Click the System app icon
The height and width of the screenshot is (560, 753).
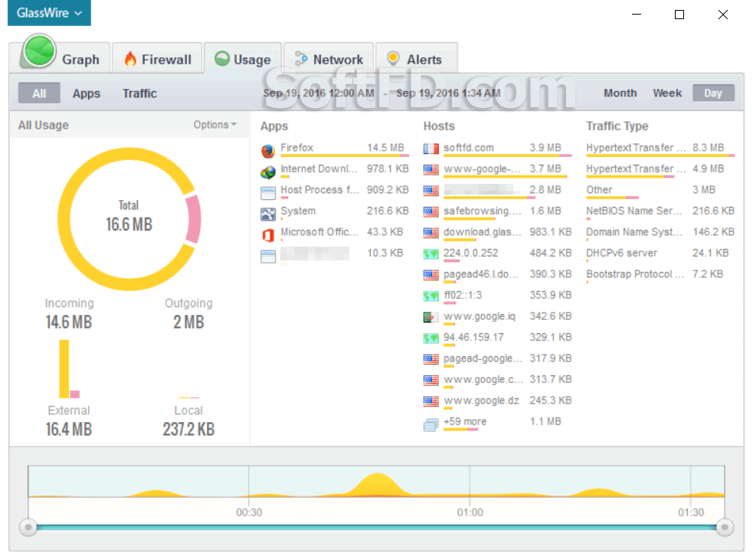[x=268, y=214]
